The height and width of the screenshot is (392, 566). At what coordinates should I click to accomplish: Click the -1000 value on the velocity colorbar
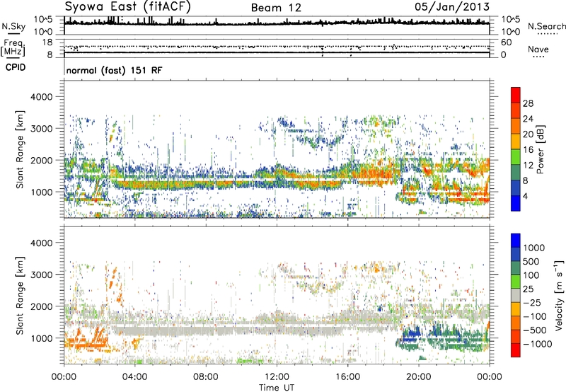pyautogui.click(x=538, y=344)
